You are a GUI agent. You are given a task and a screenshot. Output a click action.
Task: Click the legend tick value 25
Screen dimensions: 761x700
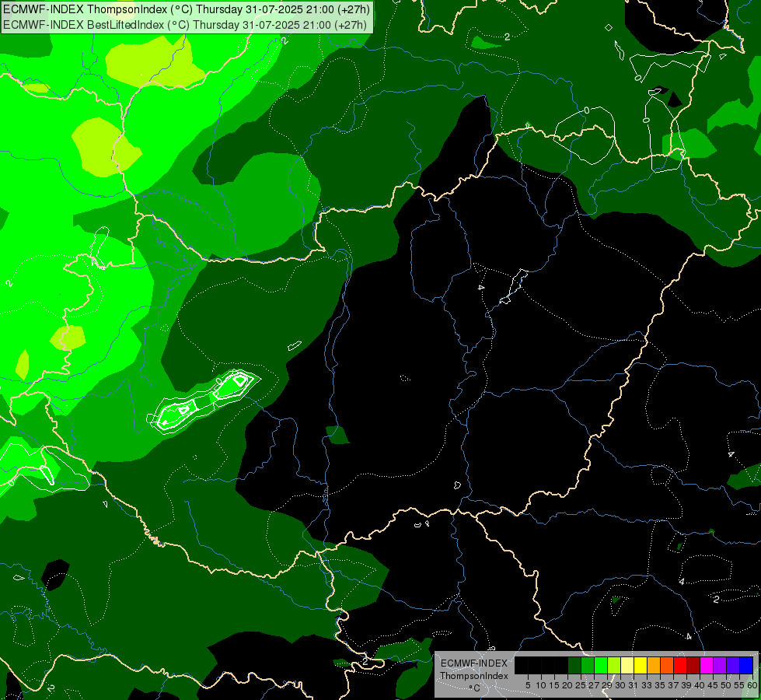pyautogui.click(x=581, y=685)
